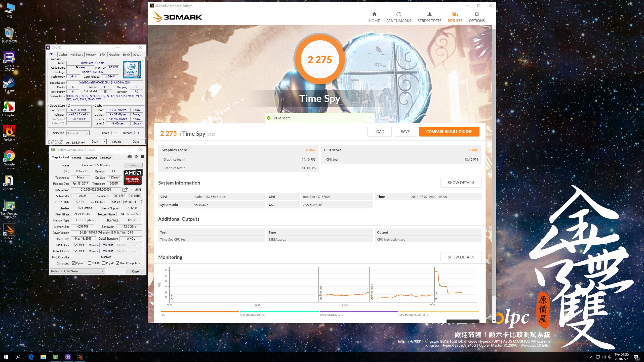Expand hidden system tray icons chevron
The height and width of the screenshot is (362, 644).
point(592,357)
